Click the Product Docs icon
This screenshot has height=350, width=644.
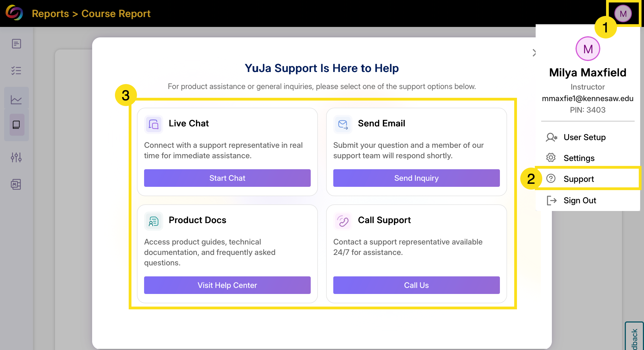pos(153,221)
